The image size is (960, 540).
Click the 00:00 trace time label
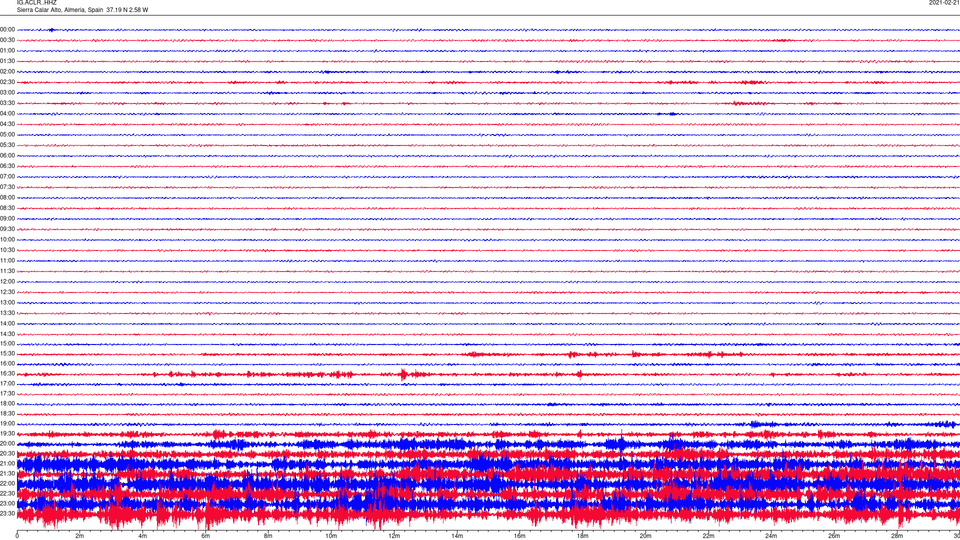(7, 29)
